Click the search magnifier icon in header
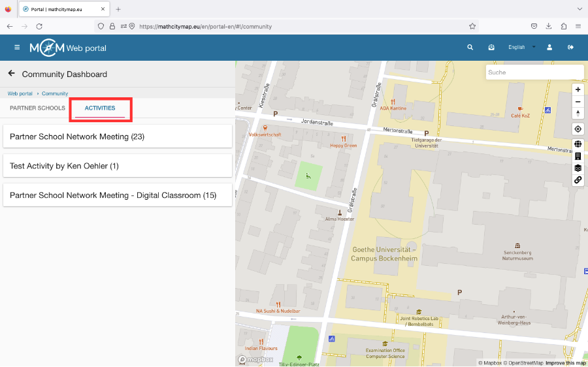 [470, 48]
